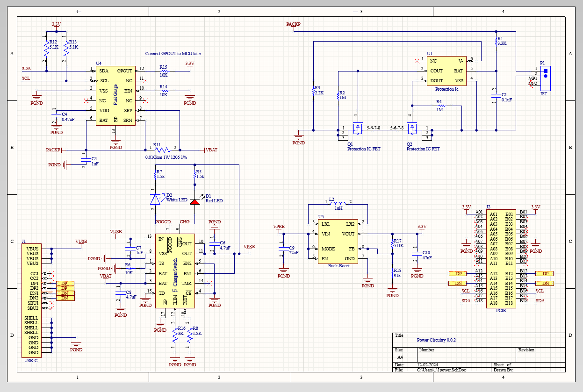Click the R11 sense resistor symbol
Image resolution: width=583 pixels, height=392 pixels.
click(163, 150)
